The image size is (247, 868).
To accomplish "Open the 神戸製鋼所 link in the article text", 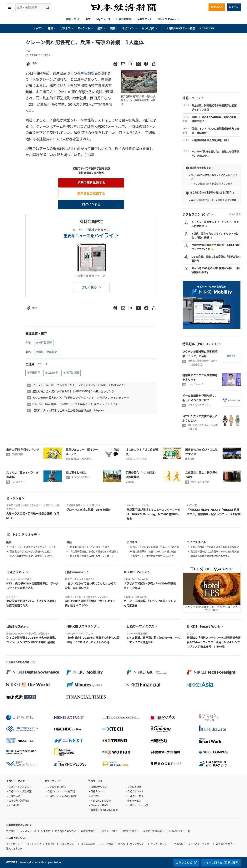I will [x=85, y=73].
